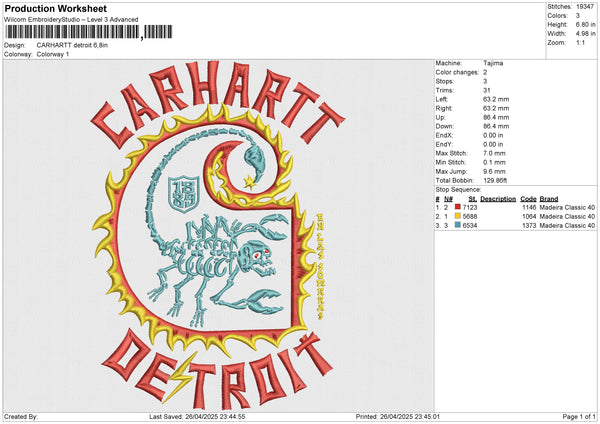Click the small yellow star emblem
The width and height of the screenshot is (600, 424).
(x=247, y=180)
